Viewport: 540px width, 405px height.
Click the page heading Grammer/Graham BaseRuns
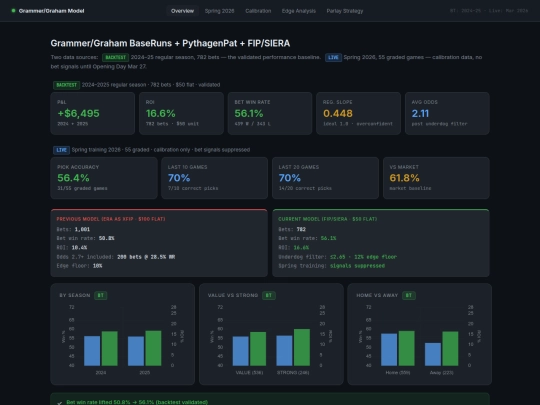pos(170,43)
